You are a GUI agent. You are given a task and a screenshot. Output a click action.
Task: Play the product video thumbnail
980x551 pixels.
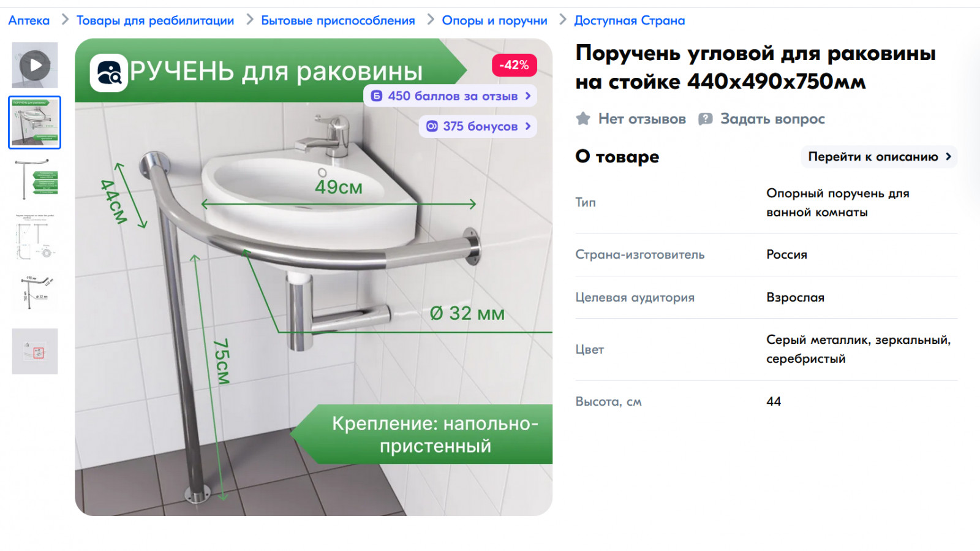35,65
